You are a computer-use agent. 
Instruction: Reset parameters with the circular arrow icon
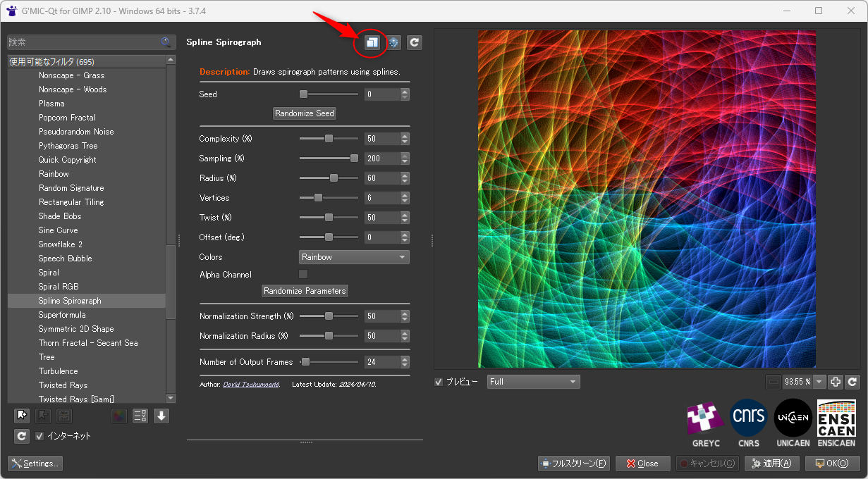point(415,42)
